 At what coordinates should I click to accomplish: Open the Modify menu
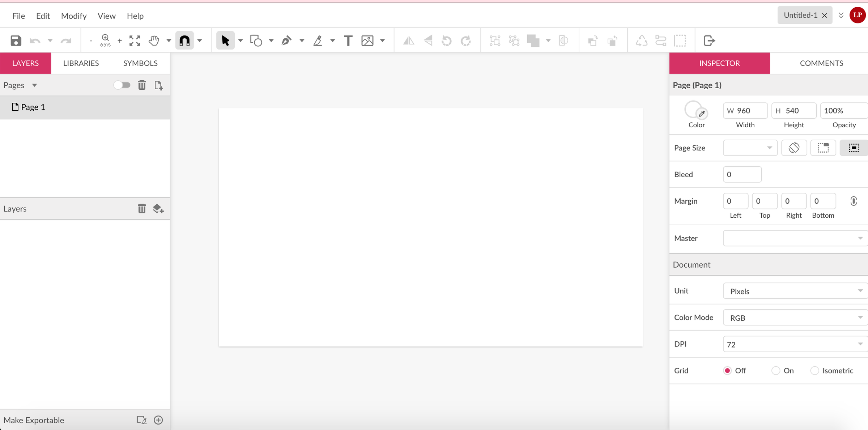74,16
